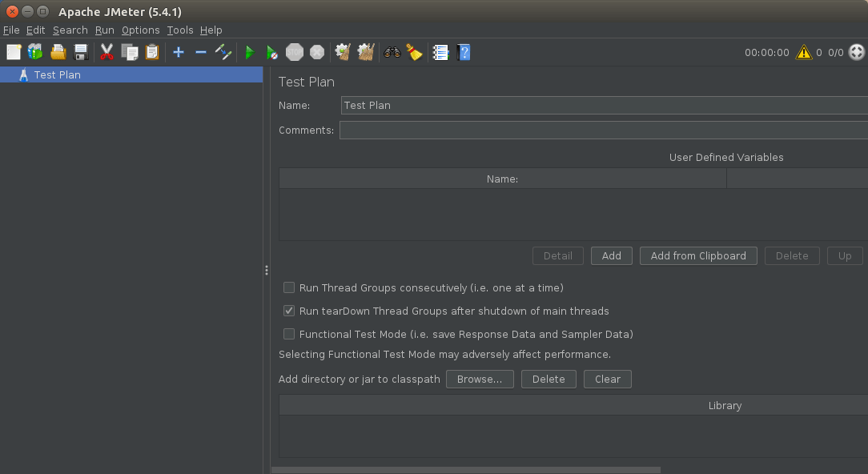The image size is (868, 474).
Task: Enable Functional Test Mode checkbox
Action: click(x=289, y=334)
